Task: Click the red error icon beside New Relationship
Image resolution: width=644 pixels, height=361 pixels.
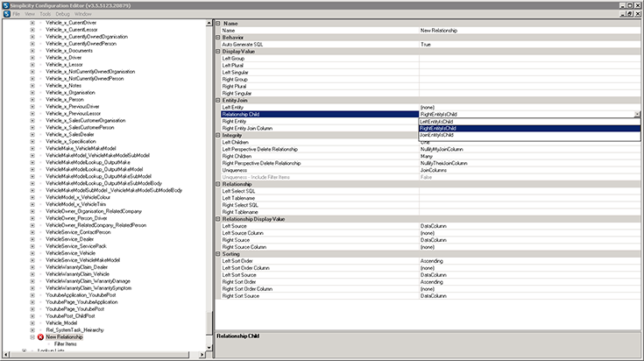Action: 40,336
